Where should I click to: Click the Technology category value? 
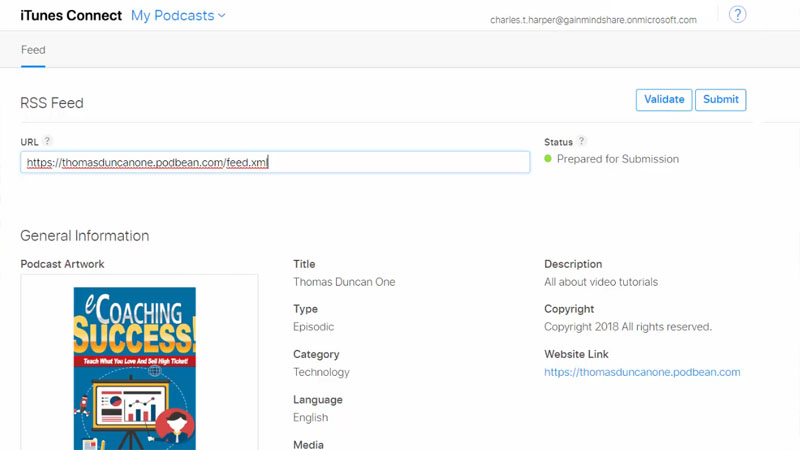pos(321,372)
